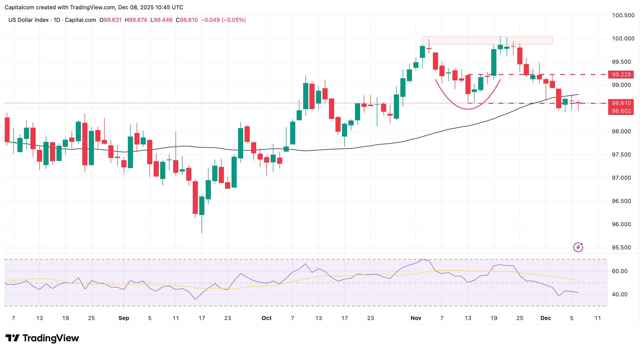644x352 pixels.
Task: Click the TradingView wordmark text
Action: [x=51, y=338]
